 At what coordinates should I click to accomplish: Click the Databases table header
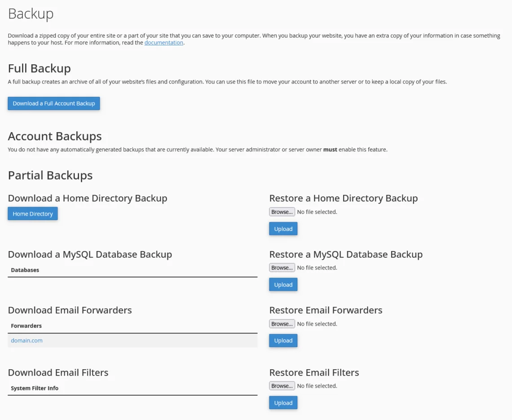(25, 270)
